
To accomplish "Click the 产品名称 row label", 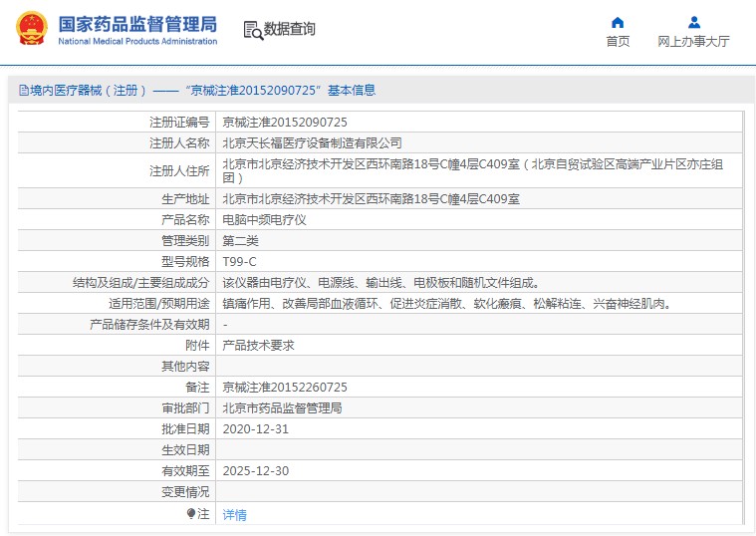I will 185,220.
